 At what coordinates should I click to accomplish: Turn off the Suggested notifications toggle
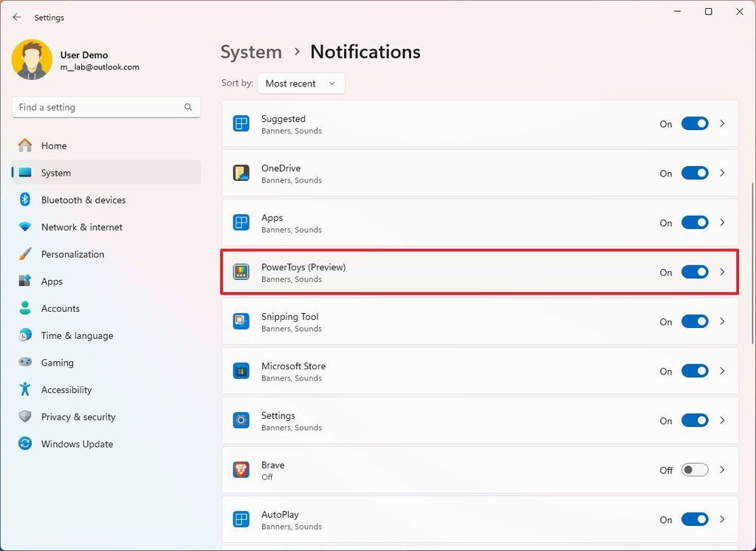(694, 123)
